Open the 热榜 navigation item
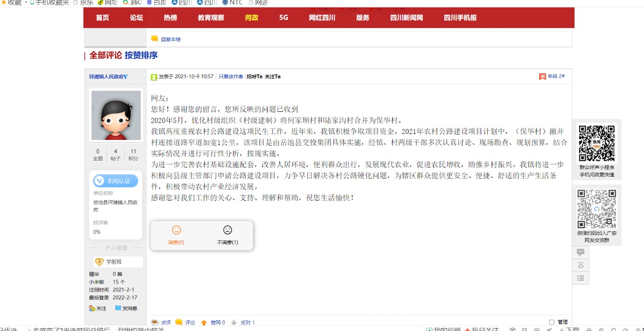 pyautogui.click(x=170, y=18)
